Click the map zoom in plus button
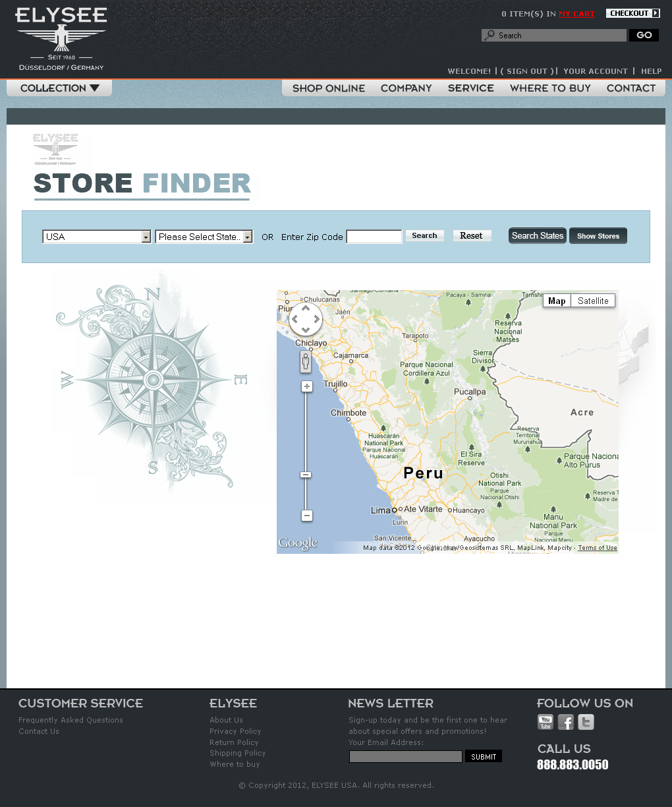This screenshot has height=807, width=672. coord(306,386)
